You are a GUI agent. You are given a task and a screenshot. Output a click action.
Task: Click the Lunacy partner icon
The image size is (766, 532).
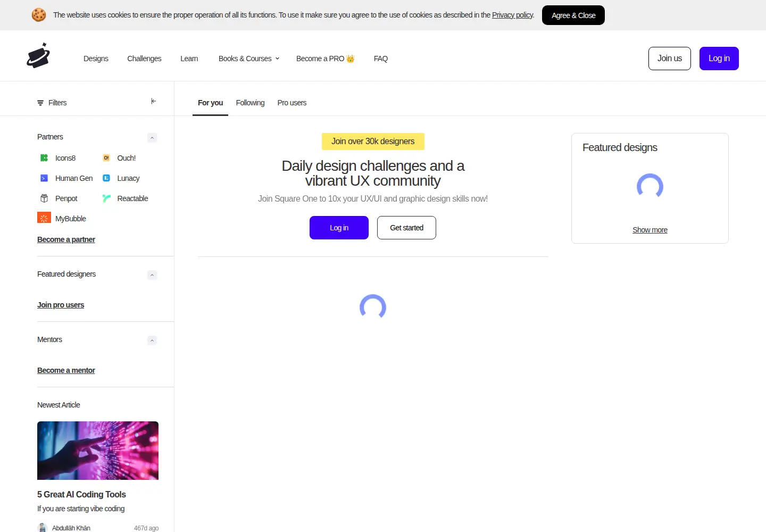pos(106,178)
